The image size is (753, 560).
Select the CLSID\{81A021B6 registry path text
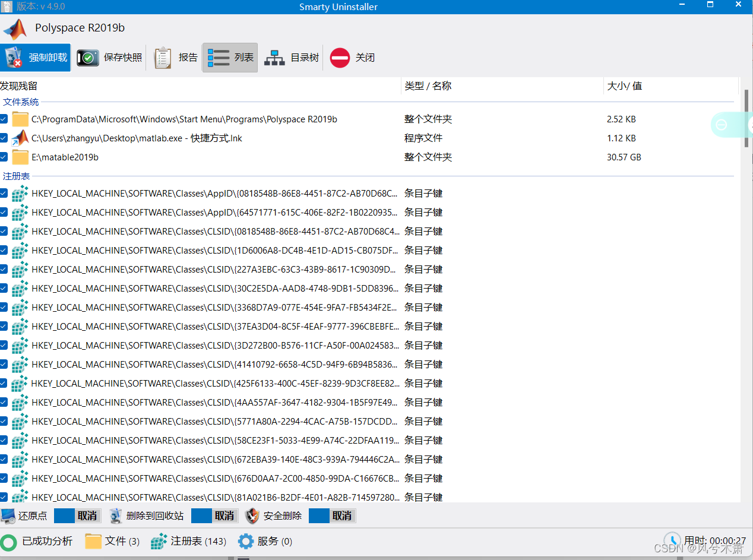pos(216,498)
